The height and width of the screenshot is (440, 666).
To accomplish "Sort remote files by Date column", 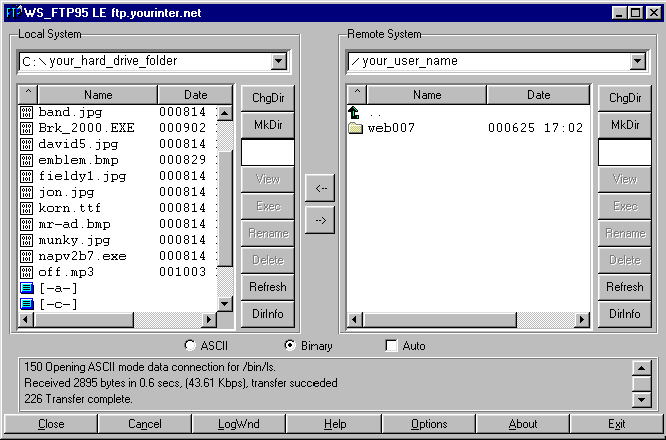I will [539, 94].
